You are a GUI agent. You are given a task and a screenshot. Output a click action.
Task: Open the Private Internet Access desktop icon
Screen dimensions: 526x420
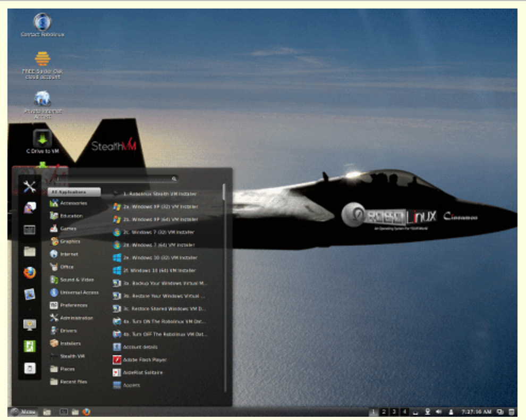(43, 99)
